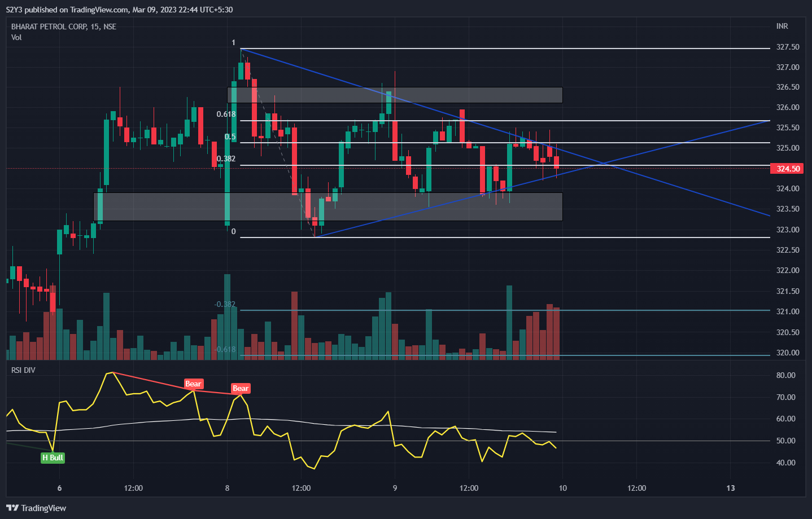
Task: Click the 327.50 price axis label
Action: point(788,47)
